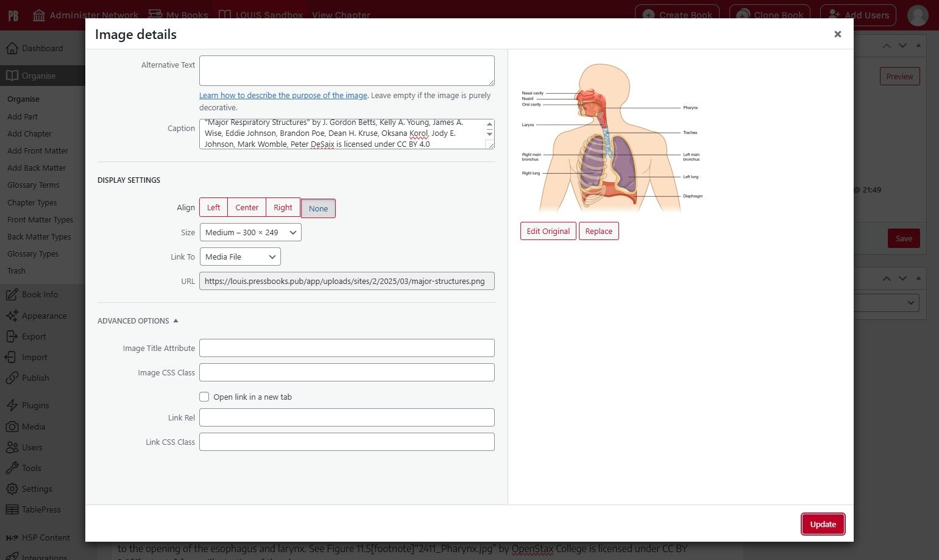Click the Dashboard icon in sidebar

point(12,48)
